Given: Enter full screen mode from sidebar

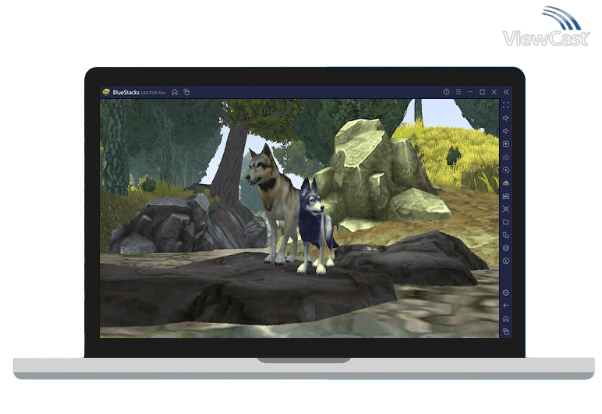Looking at the screenshot, I should click(x=506, y=105).
